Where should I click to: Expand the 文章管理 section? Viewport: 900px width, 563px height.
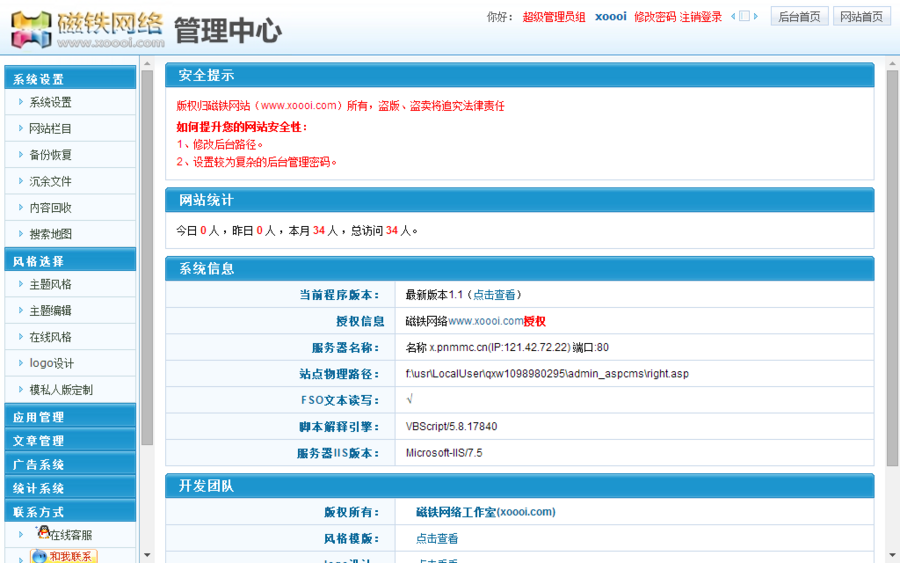pyautogui.click(x=70, y=440)
